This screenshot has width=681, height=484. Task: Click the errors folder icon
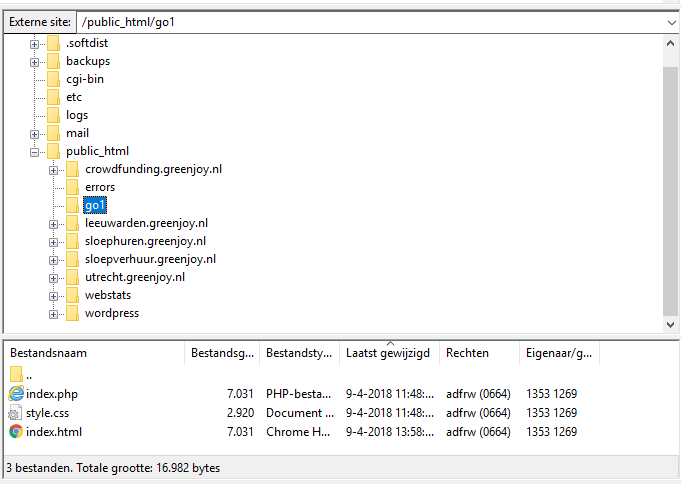pyautogui.click(x=73, y=187)
